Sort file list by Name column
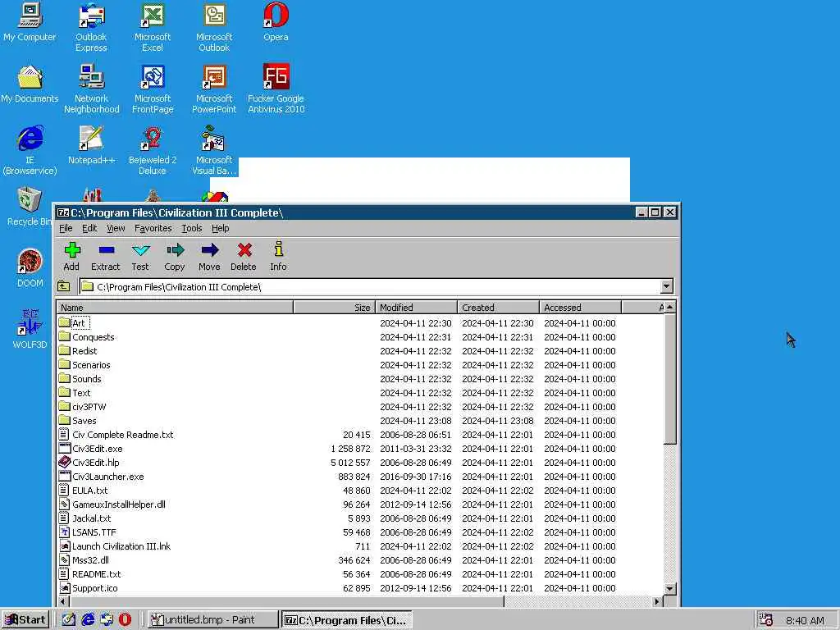 (175, 308)
